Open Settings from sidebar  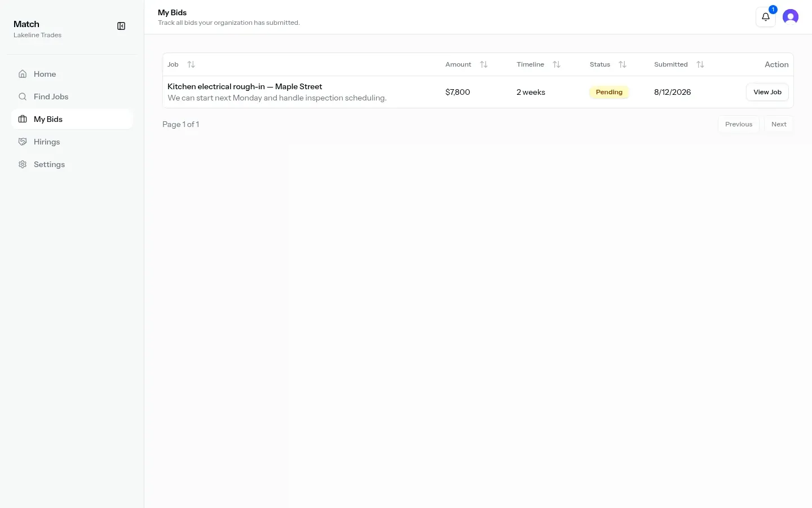click(72, 164)
